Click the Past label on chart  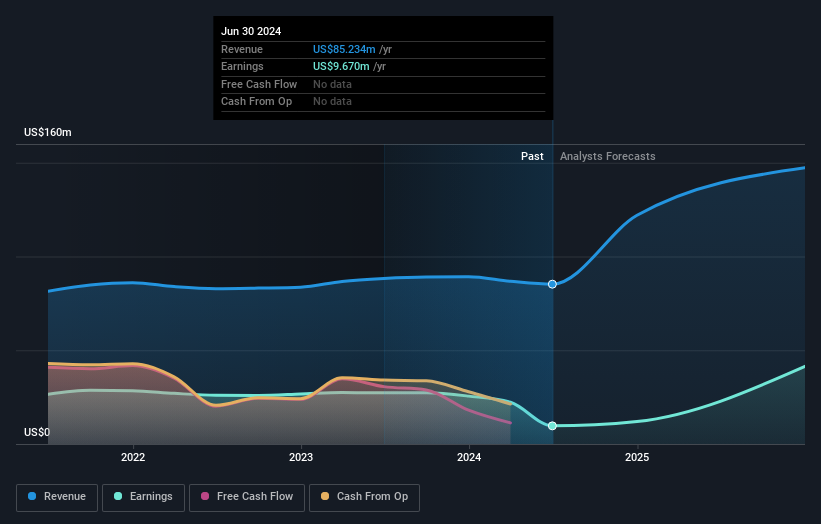[532, 157]
